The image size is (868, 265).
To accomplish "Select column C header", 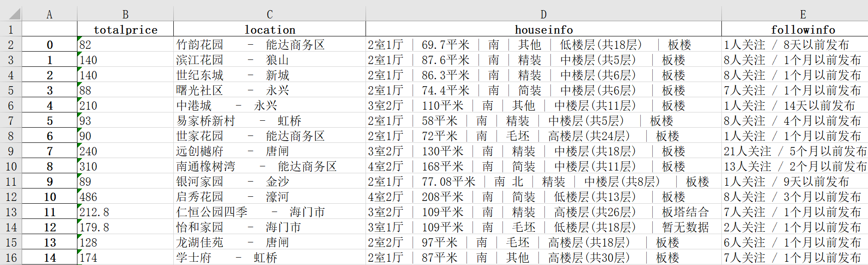I will [270, 14].
